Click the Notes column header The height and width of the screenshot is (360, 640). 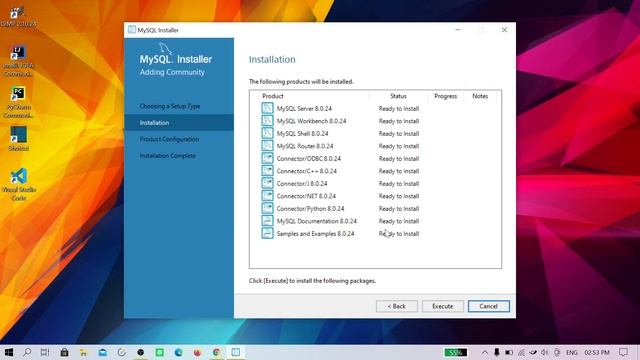[x=480, y=96]
